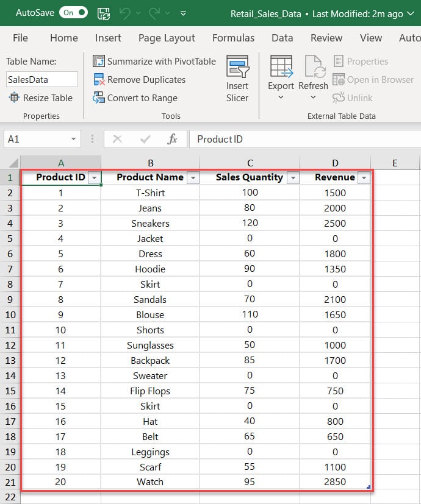421x504 pixels.
Task: Switch to the Insert tab
Action: pos(108,38)
